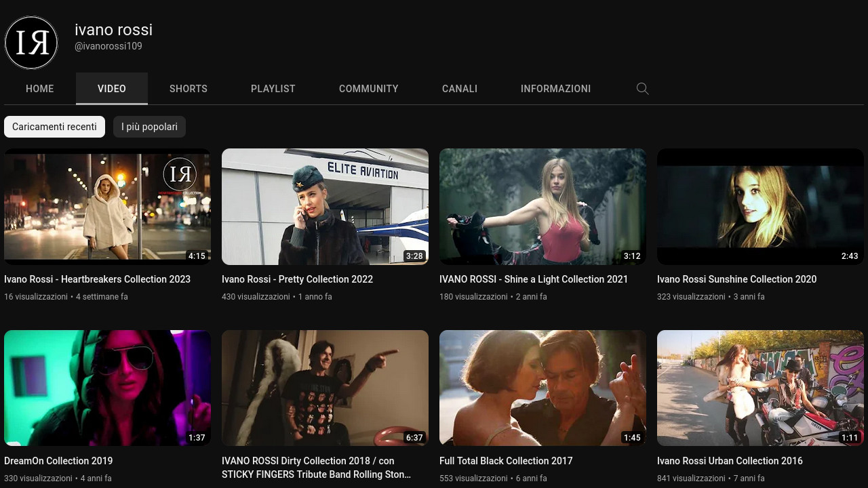The image size is (868, 488).
Task: Select the VIDEO tab
Action: click(x=112, y=89)
